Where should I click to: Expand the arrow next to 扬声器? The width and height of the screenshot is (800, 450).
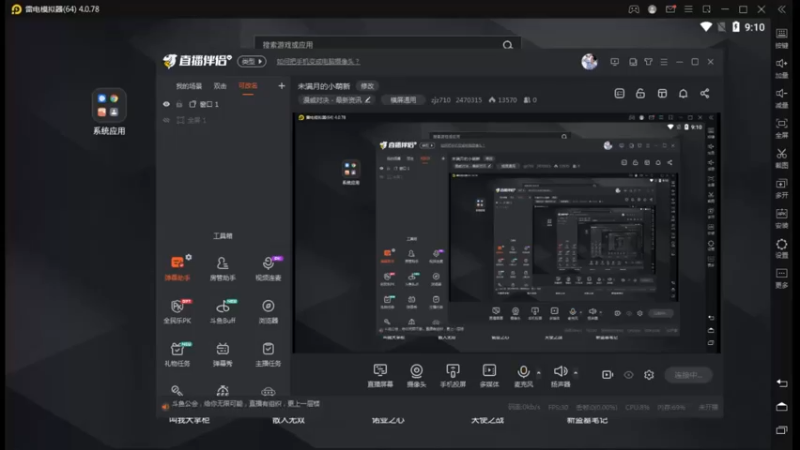point(576,373)
